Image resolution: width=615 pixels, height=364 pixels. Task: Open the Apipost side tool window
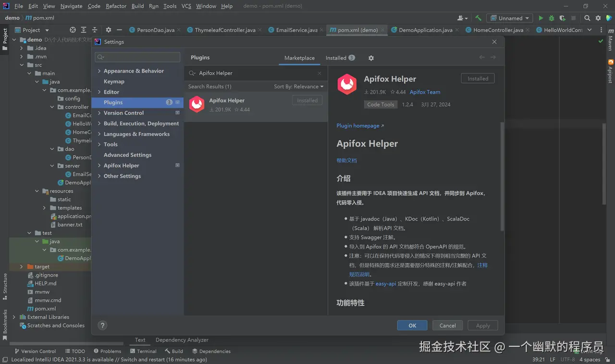click(x=610, y=71)
